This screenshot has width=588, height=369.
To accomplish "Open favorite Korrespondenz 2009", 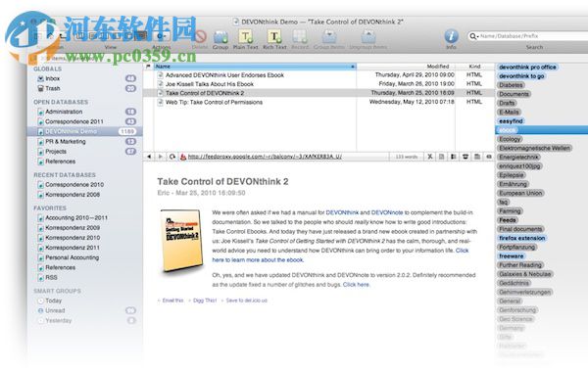I will coord(73,228).
